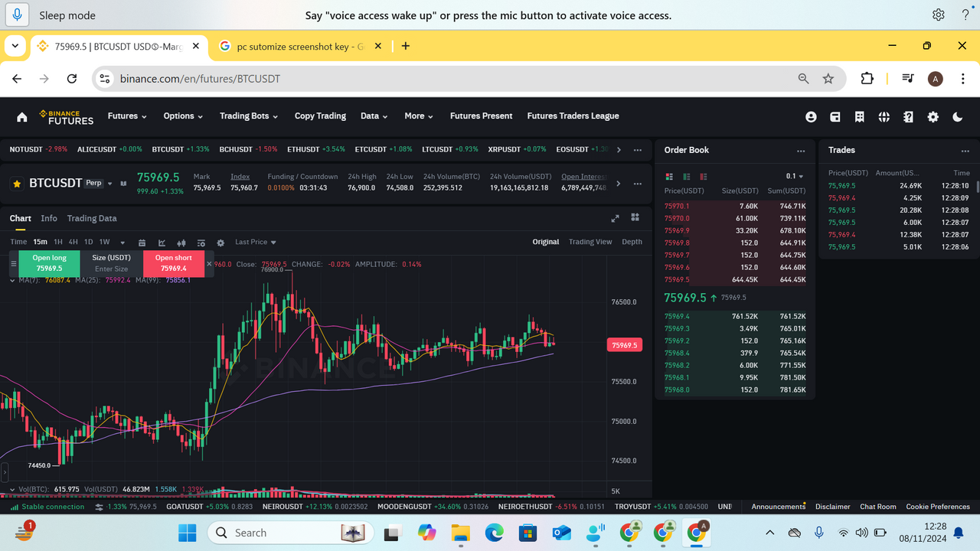Open Order Book more options menu
Image resolution: width=980 pixels, height=551 pixels.
coord(801,151)
